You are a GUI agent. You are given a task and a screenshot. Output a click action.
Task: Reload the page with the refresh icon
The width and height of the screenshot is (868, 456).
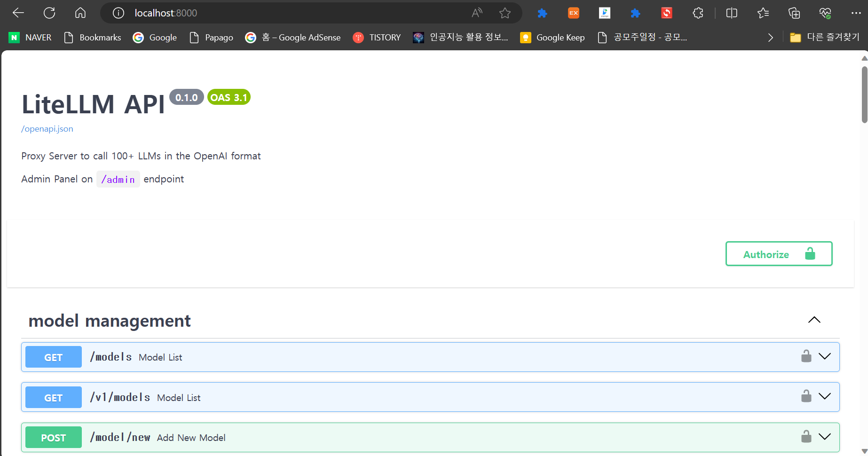click(49, 13)
